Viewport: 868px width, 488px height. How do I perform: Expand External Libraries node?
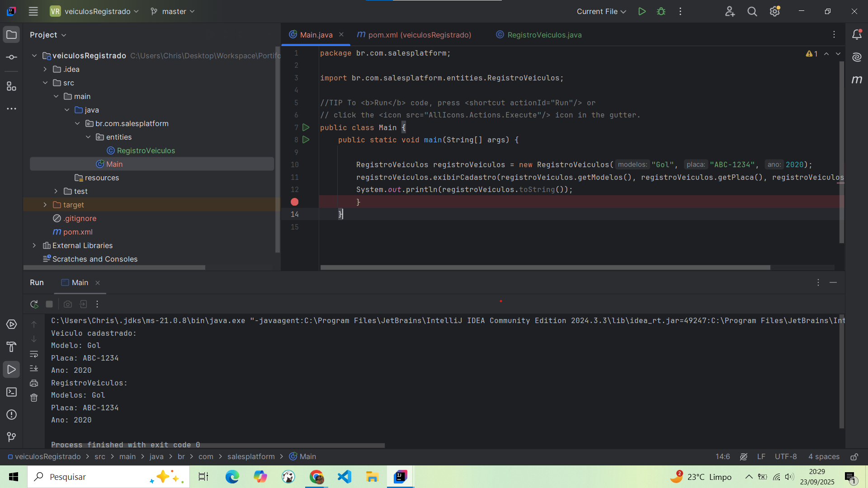coord(34,245)
